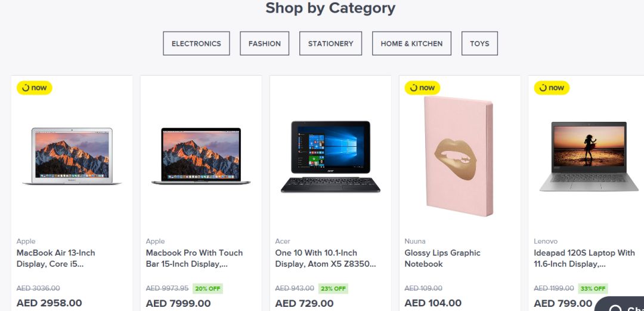Switch to the Stationery category
Screen dimensions: 644x311
[x=330, y=44]
